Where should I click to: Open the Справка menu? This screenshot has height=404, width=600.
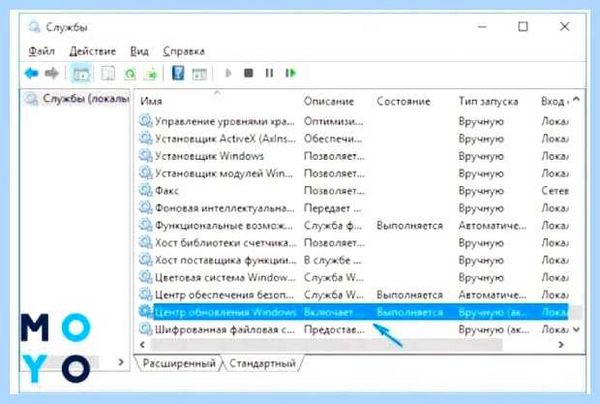(x=184, y=51)
